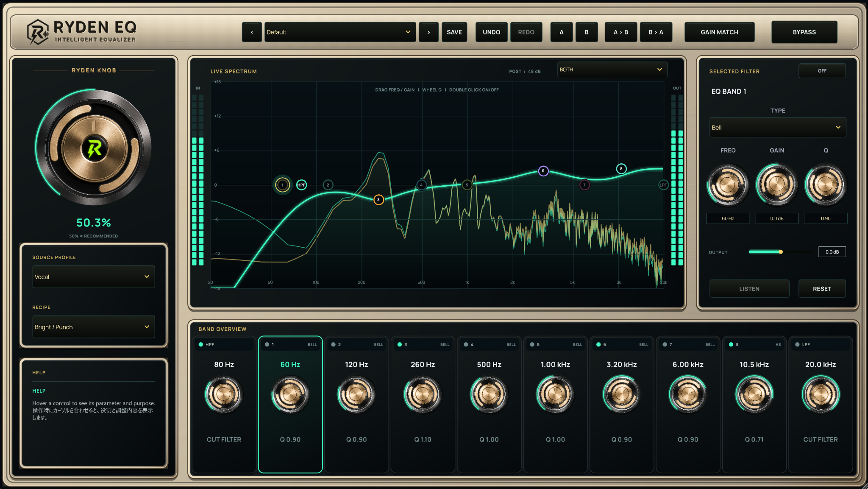Select the LPF node on the spectrum
The image size is (868, 489).
[663, 185]
